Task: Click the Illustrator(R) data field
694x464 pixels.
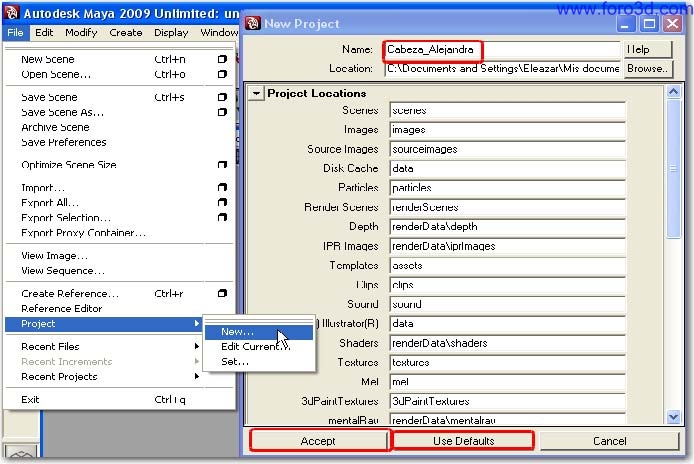Action: (x=507, y=324)
